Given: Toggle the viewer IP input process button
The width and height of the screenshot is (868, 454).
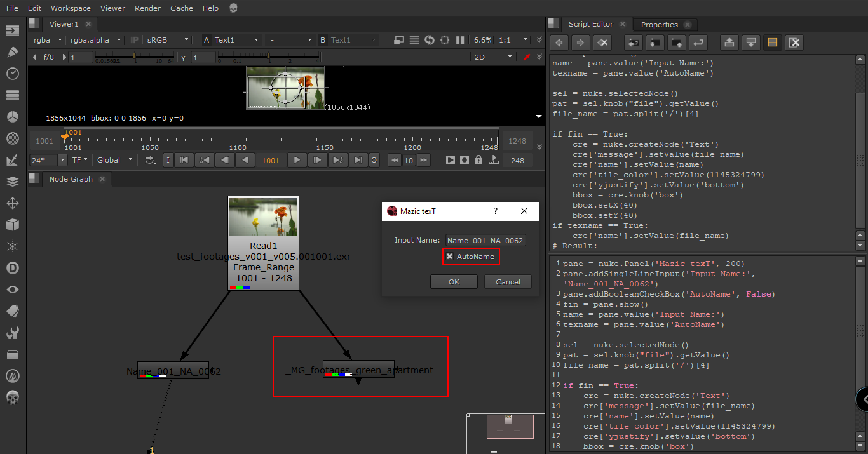Looking at the screenshot, I should click(x=134, y=40).
